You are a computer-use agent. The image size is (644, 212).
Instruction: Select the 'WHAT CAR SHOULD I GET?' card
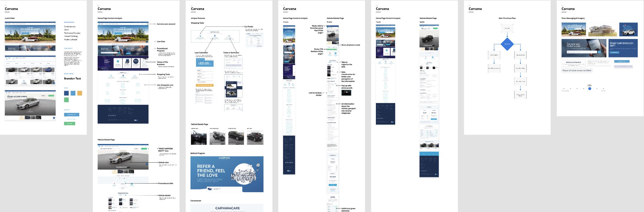[x=623, y=48]
